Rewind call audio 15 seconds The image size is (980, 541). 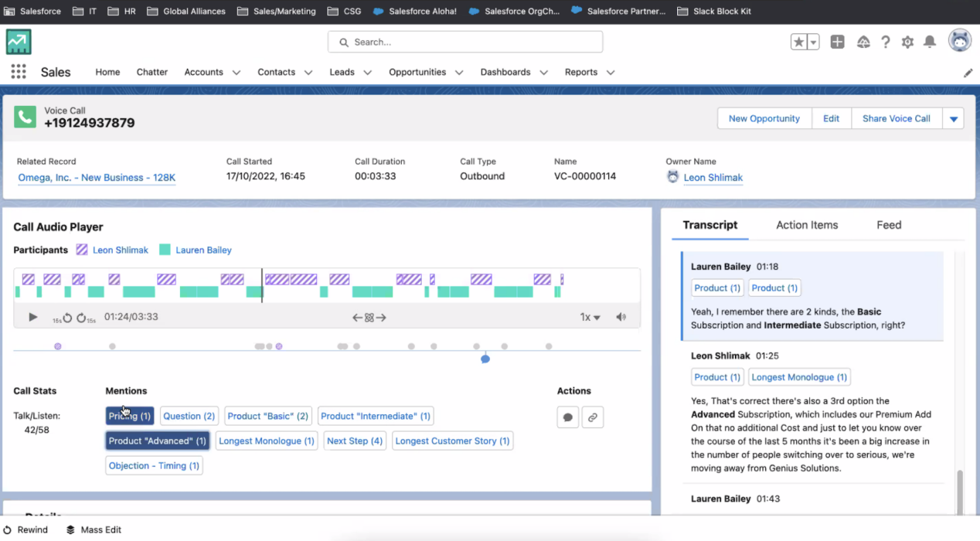(x=65, y=318)
